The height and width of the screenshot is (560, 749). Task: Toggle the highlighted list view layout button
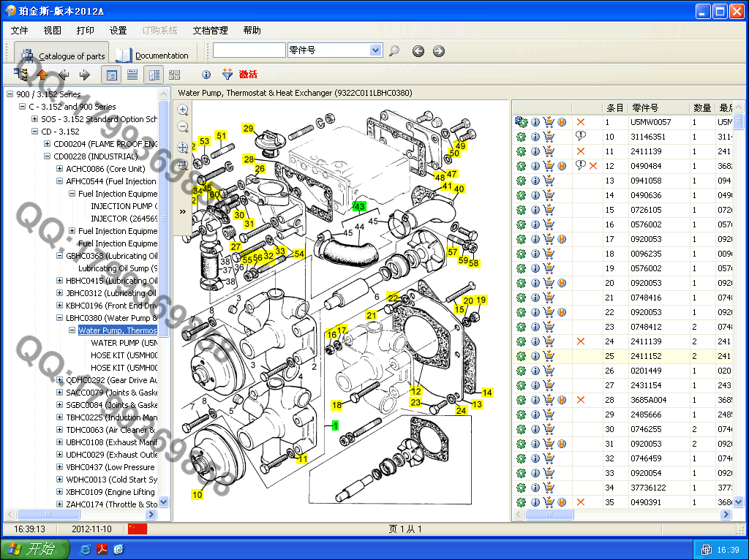[x=112, y=75]
